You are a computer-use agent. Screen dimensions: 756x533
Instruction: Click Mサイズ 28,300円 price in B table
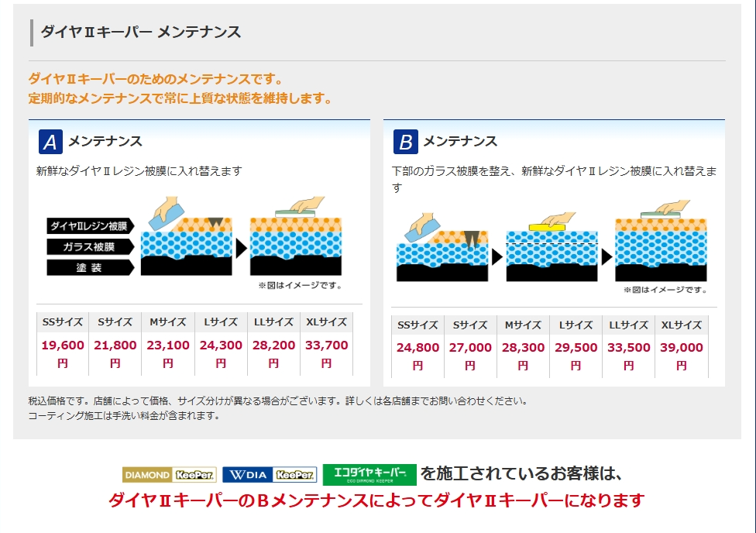click(x=523, y=356)
